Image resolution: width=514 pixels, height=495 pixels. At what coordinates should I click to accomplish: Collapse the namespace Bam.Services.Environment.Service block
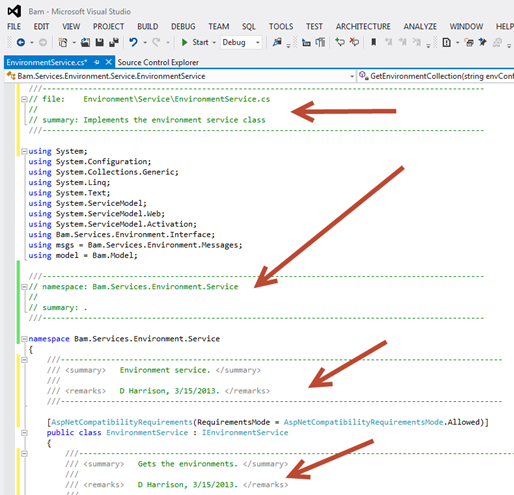point(24,339)
